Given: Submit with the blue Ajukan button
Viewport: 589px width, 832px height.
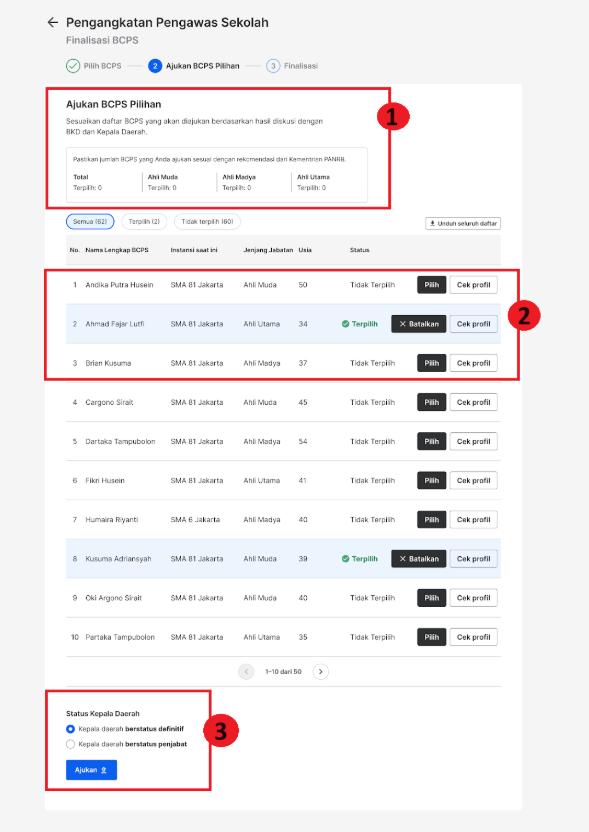Looking at the screenshot, I should (91, 770).
